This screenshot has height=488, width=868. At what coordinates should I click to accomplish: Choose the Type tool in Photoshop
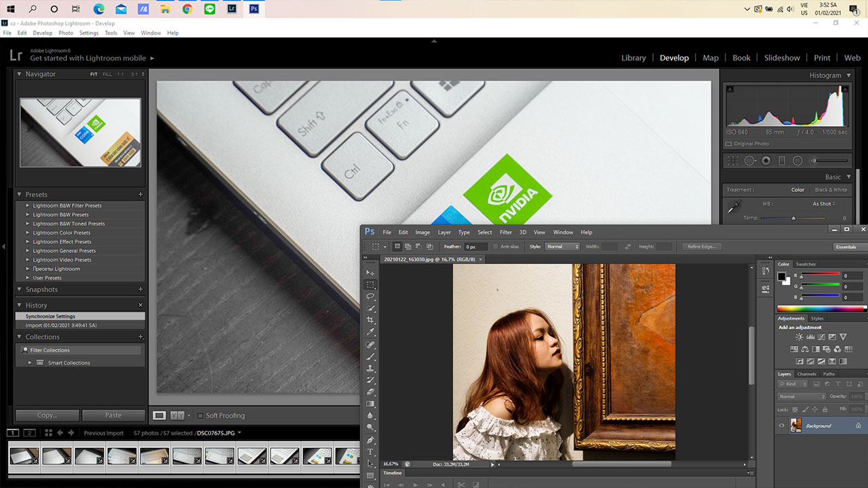(370, 451)
